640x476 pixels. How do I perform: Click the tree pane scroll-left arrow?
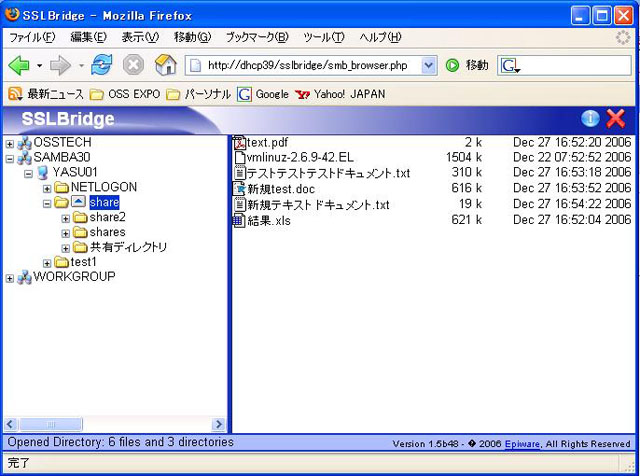(10, 424)
